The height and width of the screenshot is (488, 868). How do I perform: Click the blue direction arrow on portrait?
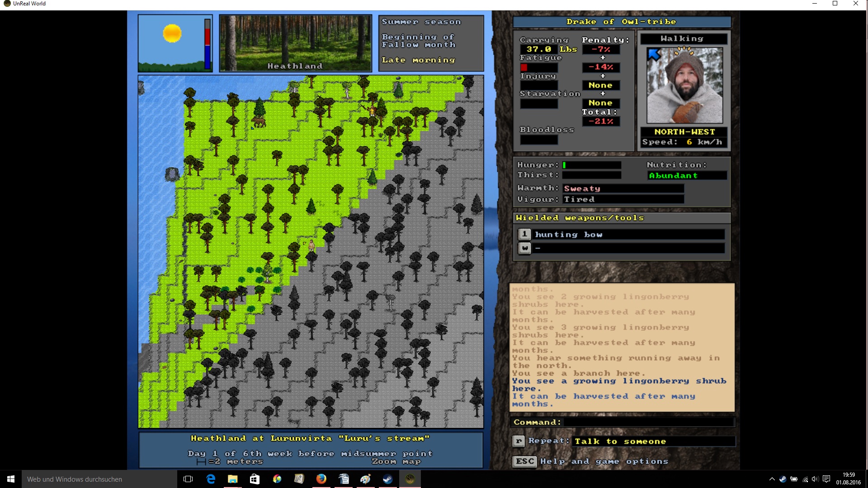coord(654,54)
